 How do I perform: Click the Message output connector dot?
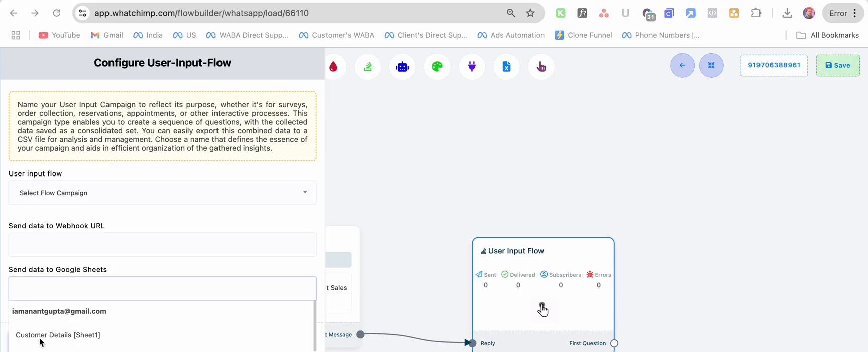point(360,334)
